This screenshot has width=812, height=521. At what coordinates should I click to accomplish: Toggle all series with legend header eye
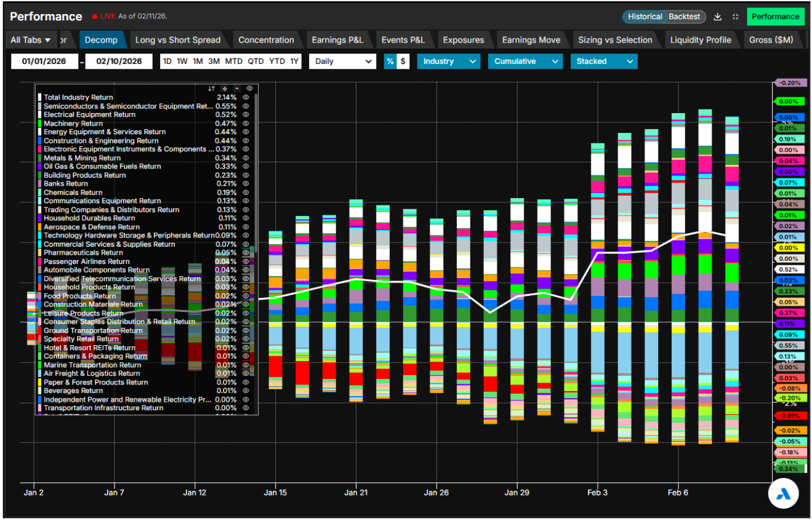click(x=249, y=89)
